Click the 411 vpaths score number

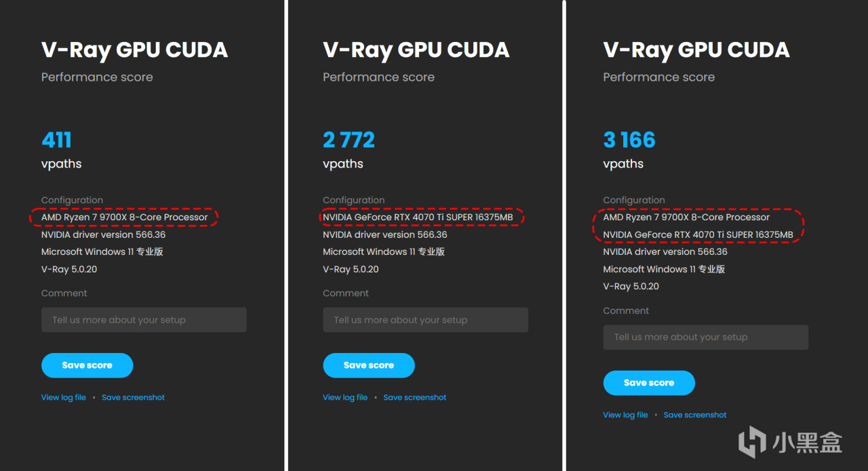coord(56,140)
